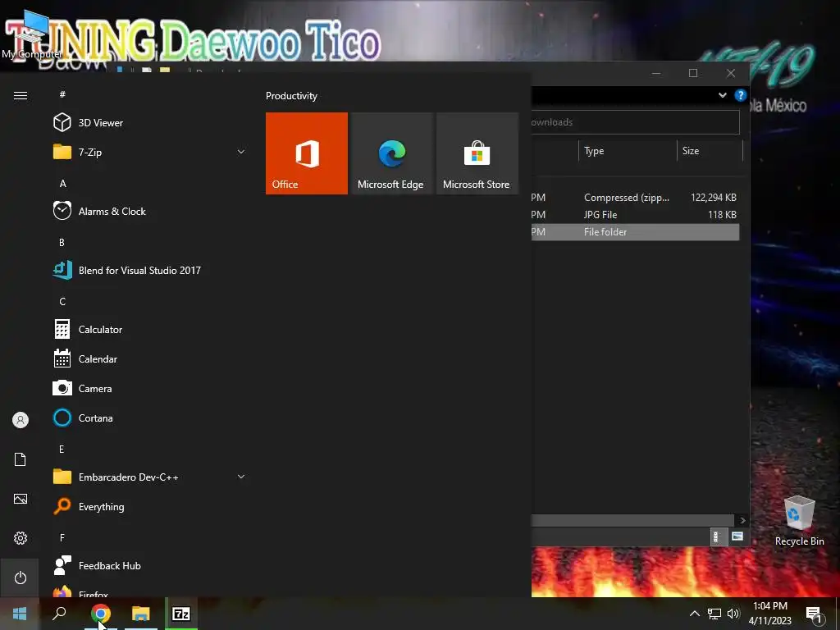Open Blend for Visual Studio 2017
The image size is (840, 630).
tap(150, 270)
